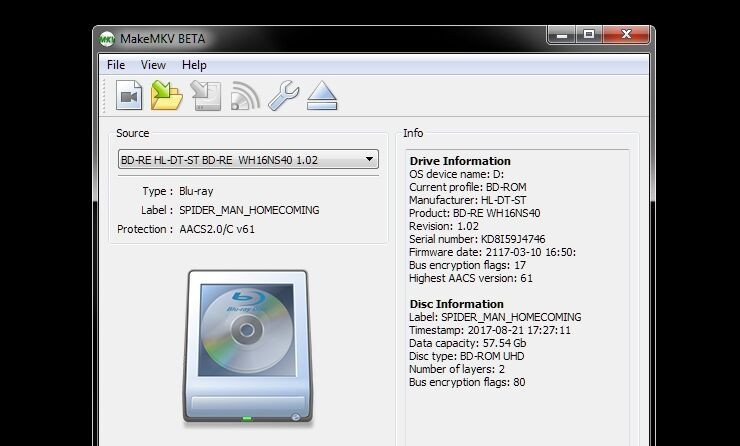Click Bus encryption flags: 17 line

point(467,265)
